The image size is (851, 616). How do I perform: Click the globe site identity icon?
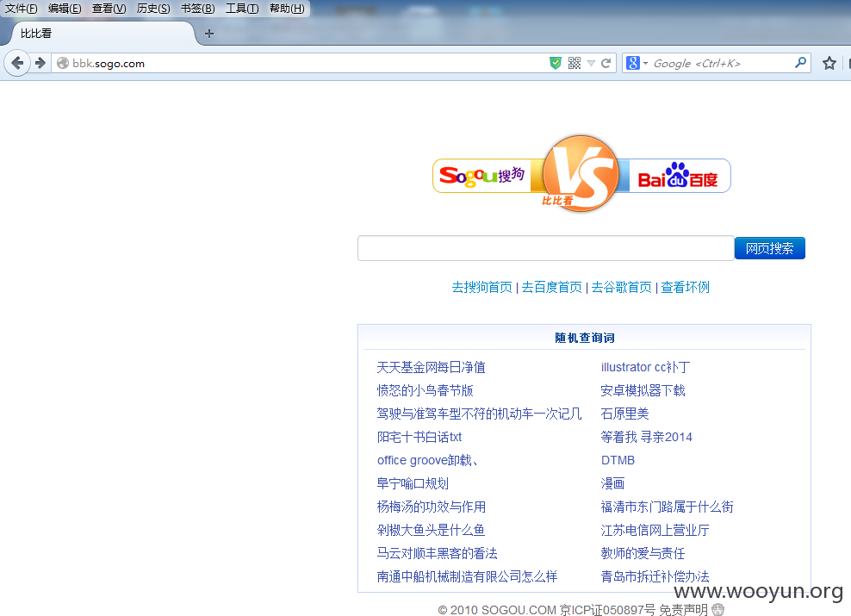pos(63,64)
